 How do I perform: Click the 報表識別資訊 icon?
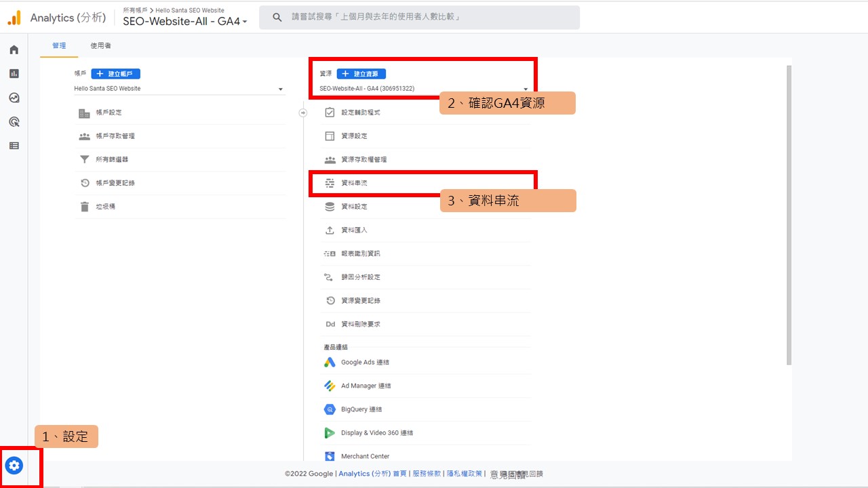tap(330, 253)
